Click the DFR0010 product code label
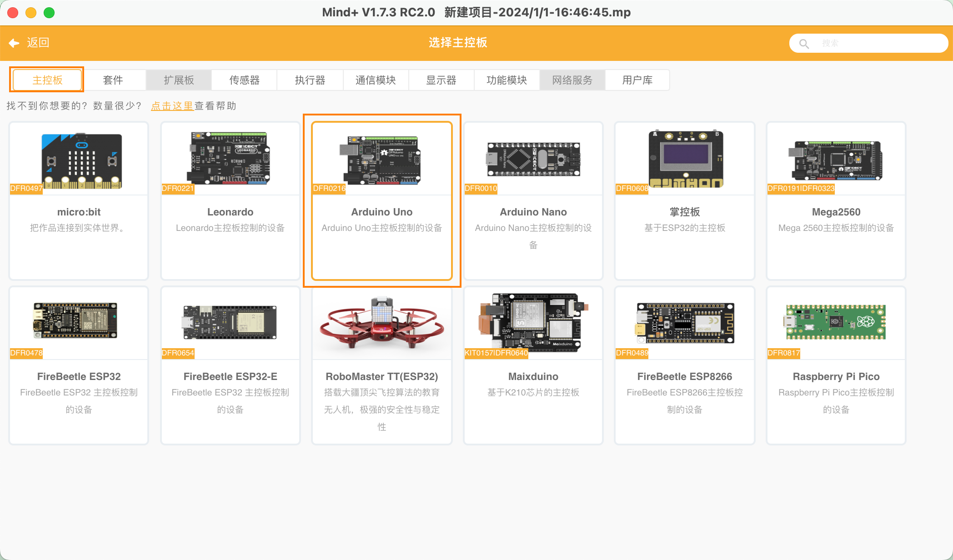This screenshot has width=953, height=560. 481,188
